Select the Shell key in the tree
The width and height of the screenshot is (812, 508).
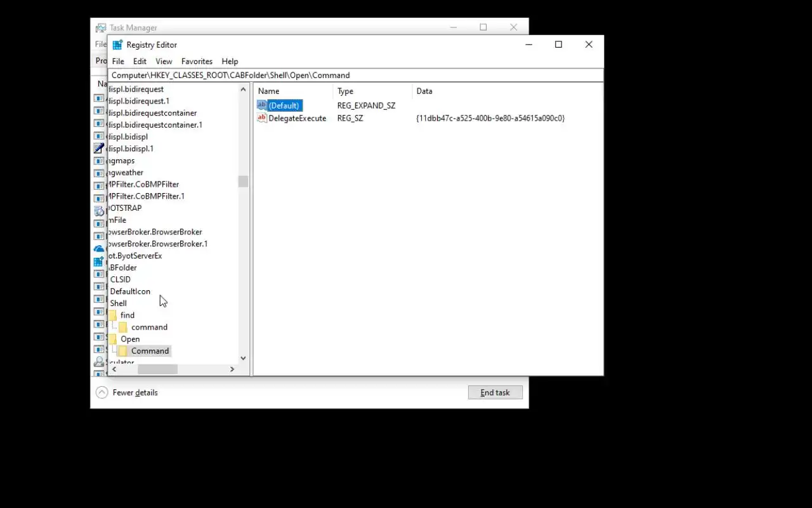click(119, 303)
